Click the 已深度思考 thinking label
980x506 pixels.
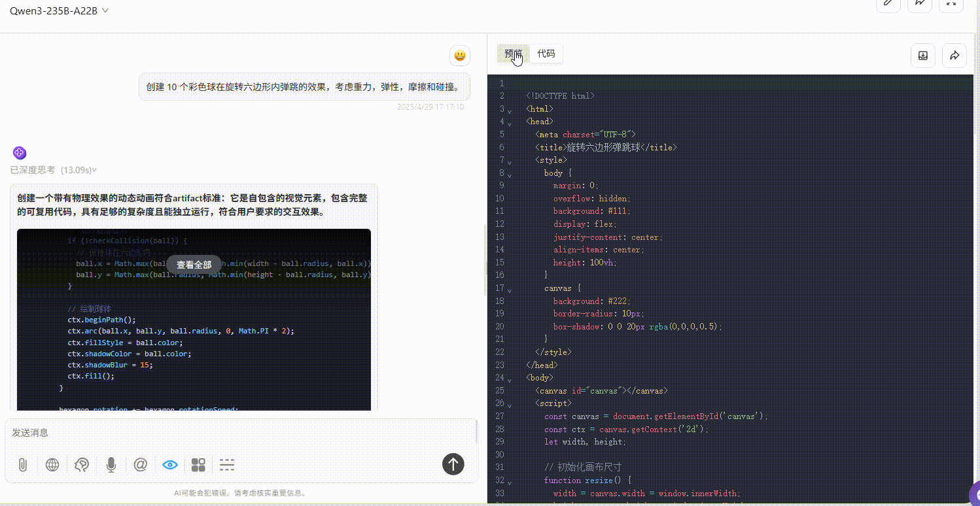[33, 170]
